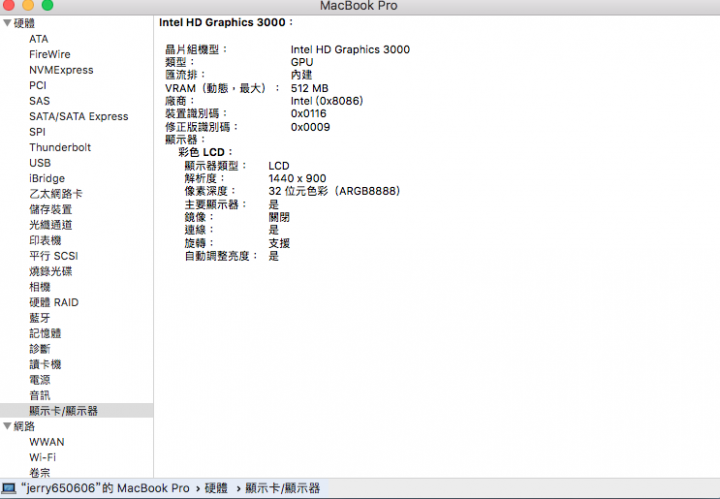Click the 32 位元色彩 (ARGB8888) value
Viewport: 720px width, 499px height.
[x=334, y=191]
